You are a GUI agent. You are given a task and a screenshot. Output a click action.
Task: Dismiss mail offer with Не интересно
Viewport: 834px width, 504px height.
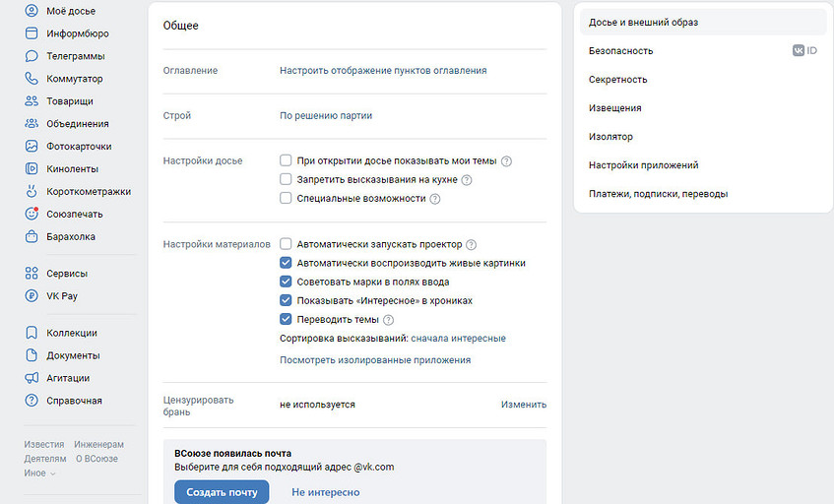tap(325, 492)
